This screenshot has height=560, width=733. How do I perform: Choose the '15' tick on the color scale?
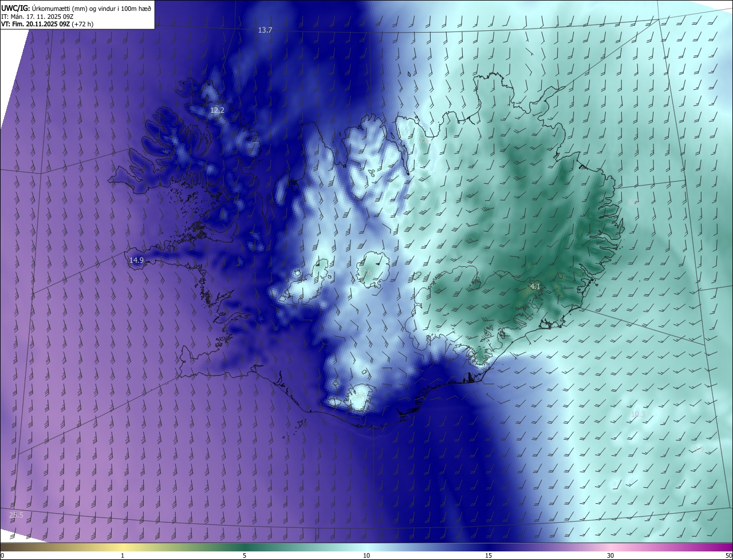coord(488,556)
